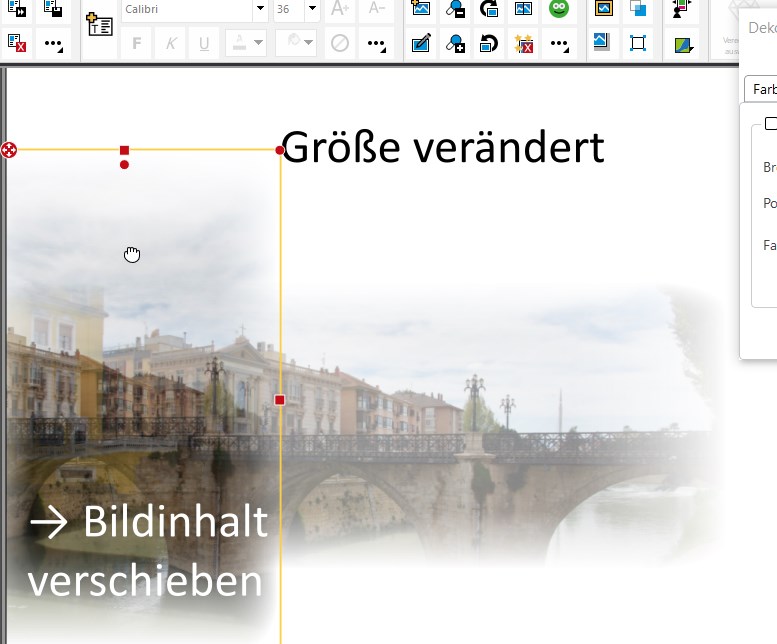Screen dimensions: 777x644
Task: Rotate the image counter-clockwise
Action: 489,44
